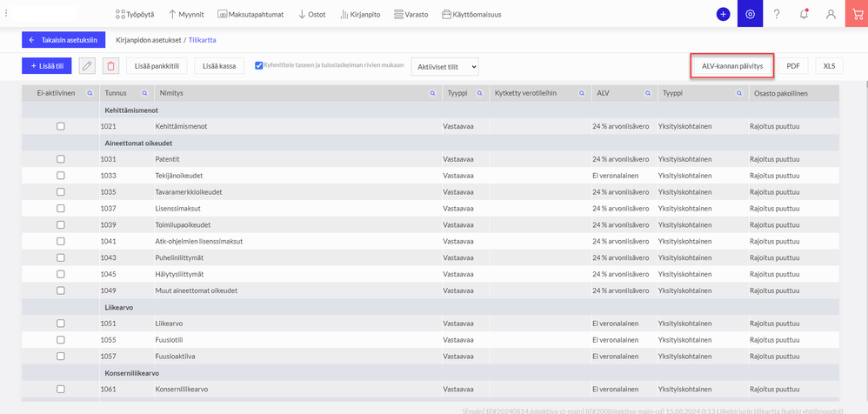
Task: Click the Lisää tili button
Action: tap(47, 66)
